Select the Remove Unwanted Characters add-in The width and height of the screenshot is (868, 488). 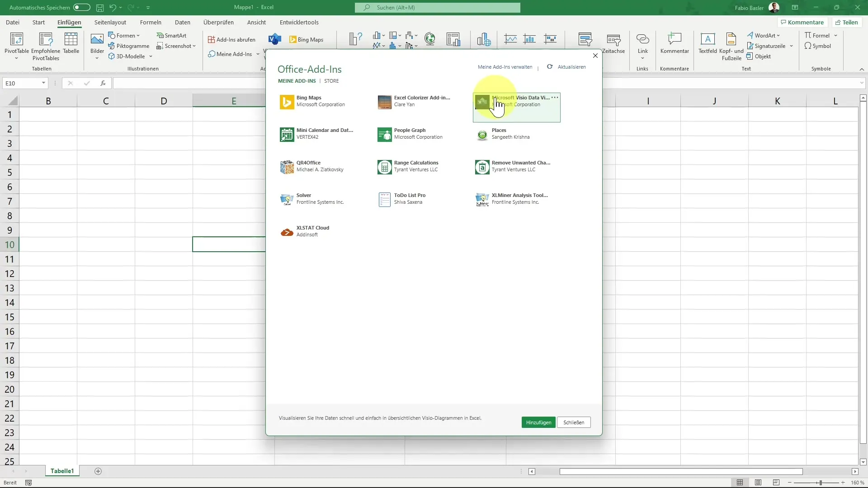pyautogui.click(x=513, y=167)
